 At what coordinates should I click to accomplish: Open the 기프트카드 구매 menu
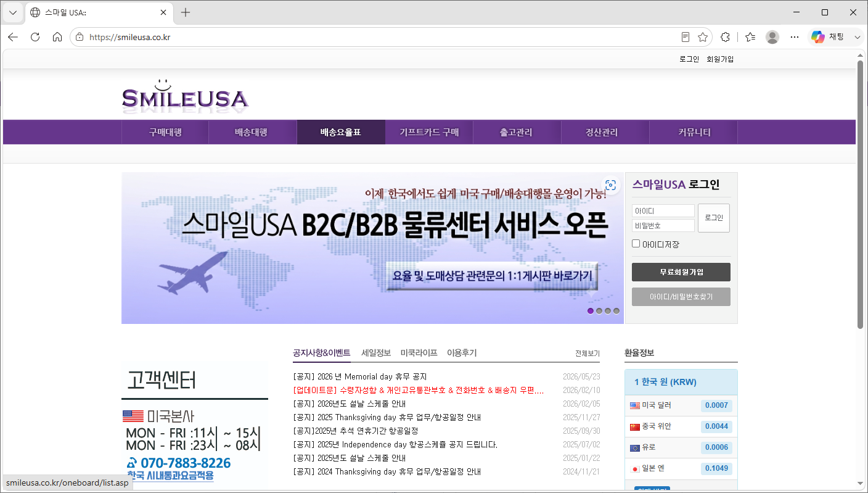pos(429,132)
